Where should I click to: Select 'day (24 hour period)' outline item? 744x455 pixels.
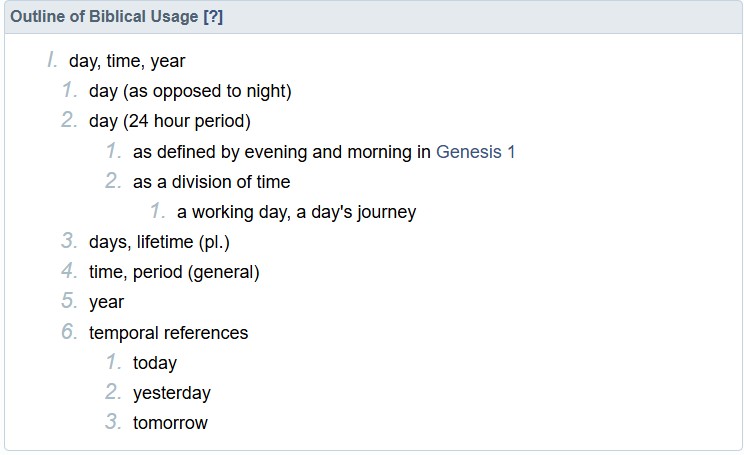point(169,122)
